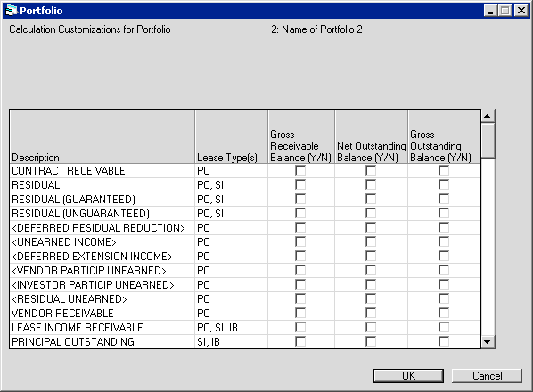533x392 pixels.
Task: Click the scrollbar up arrow
Action: [488, 116]
